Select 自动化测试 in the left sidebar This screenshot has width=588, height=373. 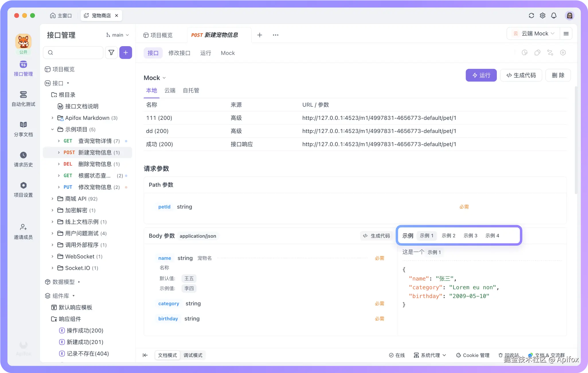click(23, 100)
